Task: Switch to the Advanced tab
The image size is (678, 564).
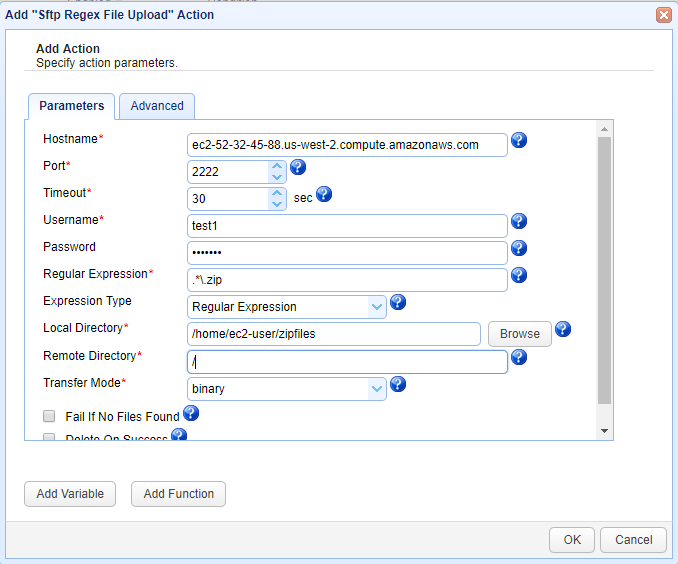Action: (157, 106)
